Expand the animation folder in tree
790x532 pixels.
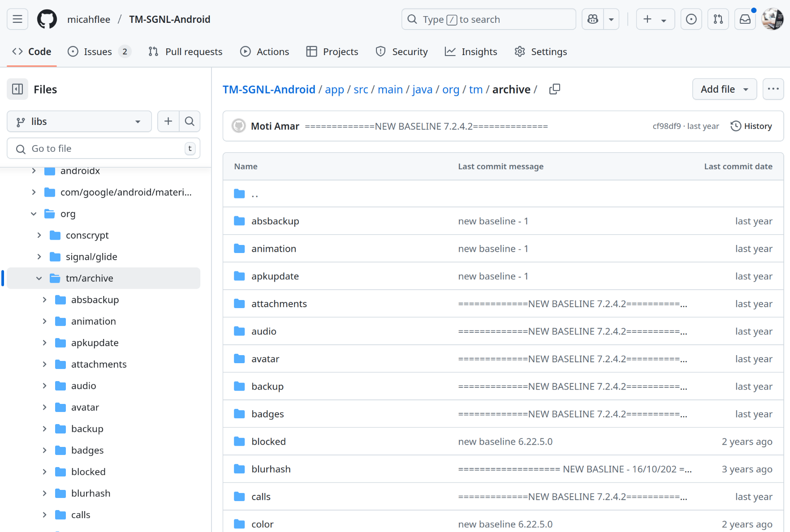point(44,321)
